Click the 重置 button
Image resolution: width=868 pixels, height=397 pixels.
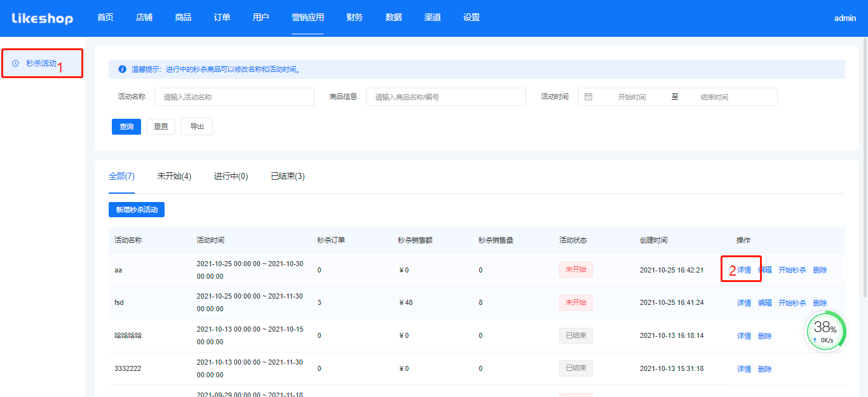coord(161,126)
